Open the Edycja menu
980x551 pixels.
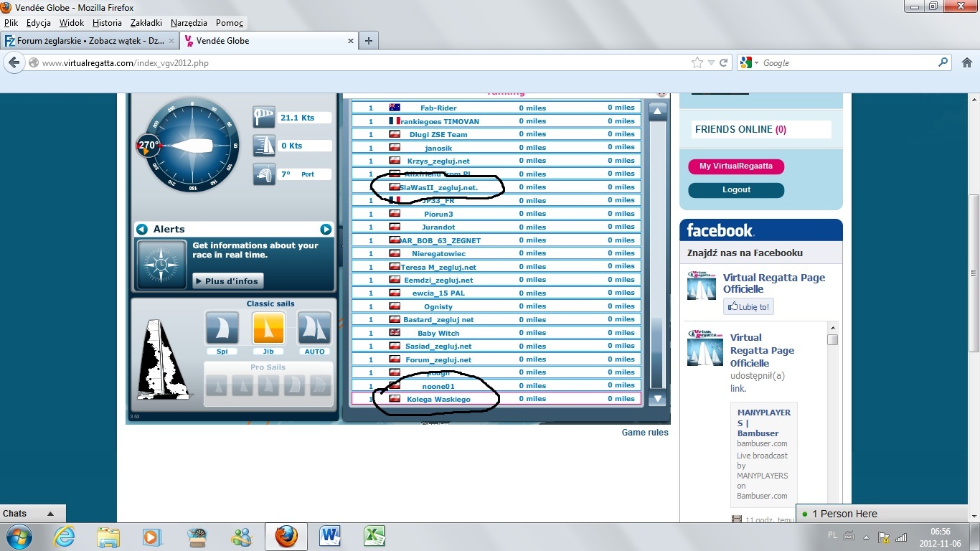coord(38,23)
